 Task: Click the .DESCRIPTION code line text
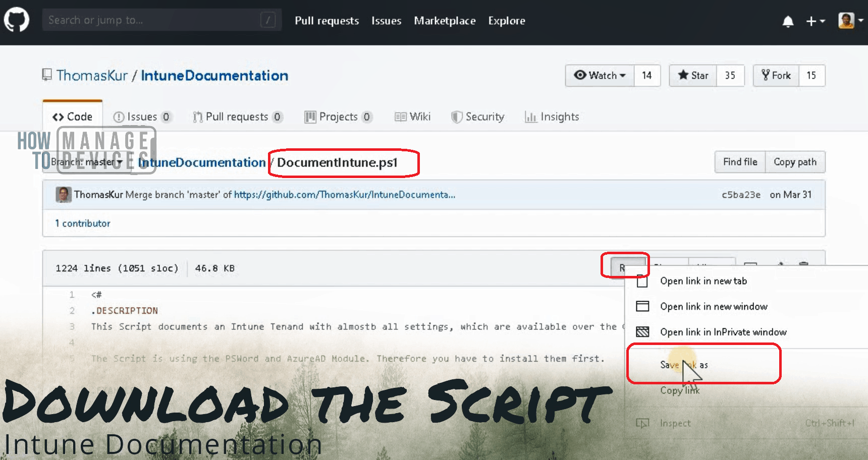[x=125, y=311]
